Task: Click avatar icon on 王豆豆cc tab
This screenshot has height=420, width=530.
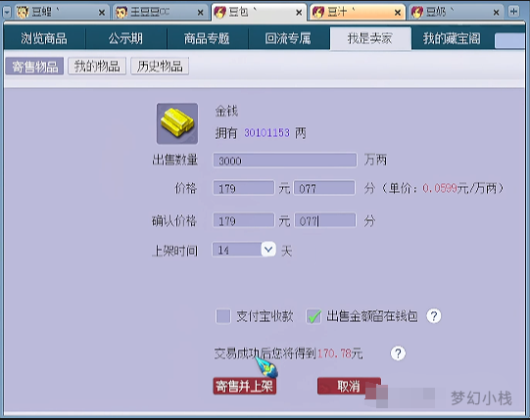Action: pyautogui.click(x=121, y=13)
